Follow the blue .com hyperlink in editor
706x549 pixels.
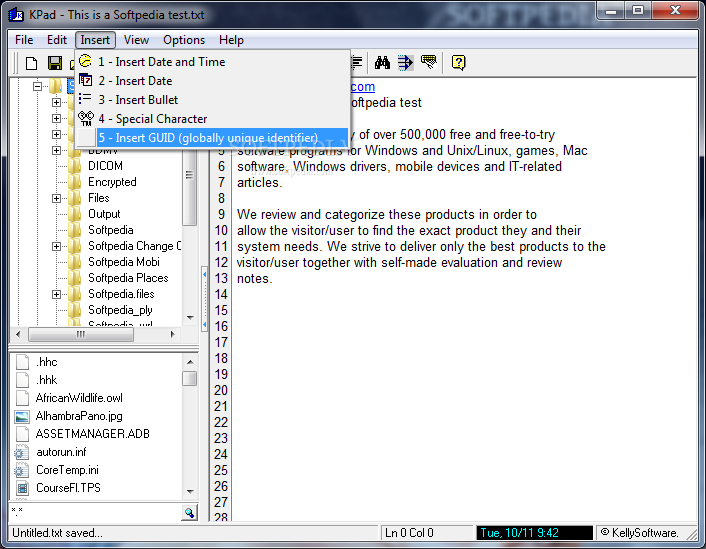(x=362, y=86)
